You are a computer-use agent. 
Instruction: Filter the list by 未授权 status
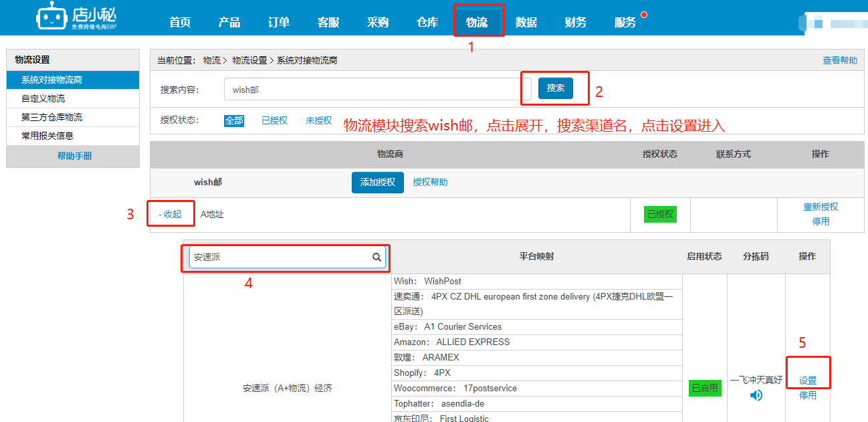(319, 120)
